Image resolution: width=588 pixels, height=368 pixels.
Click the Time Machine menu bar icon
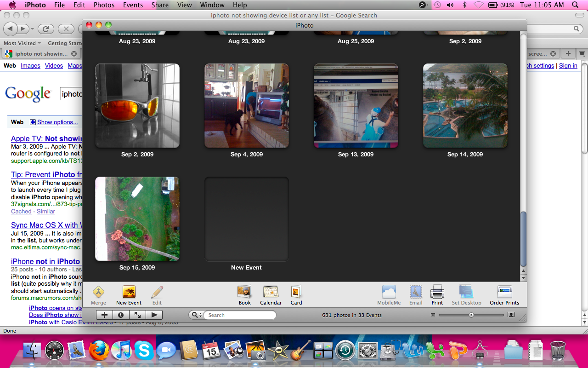pos(437,5)
